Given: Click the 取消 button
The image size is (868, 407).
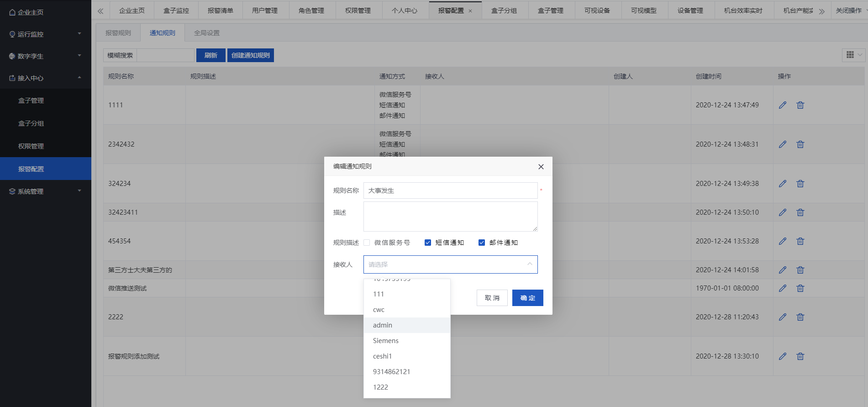Looking at the screenshot, I should pos(492,298).
